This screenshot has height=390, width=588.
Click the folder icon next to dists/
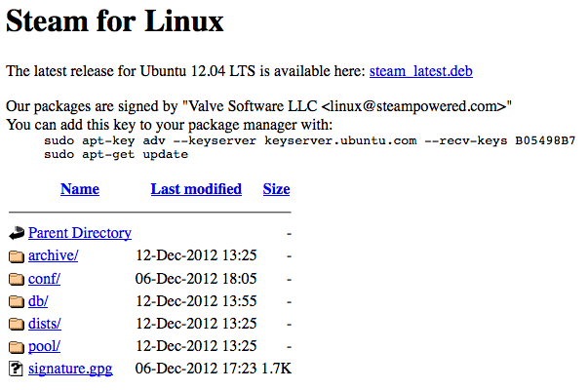click(17, 324)
